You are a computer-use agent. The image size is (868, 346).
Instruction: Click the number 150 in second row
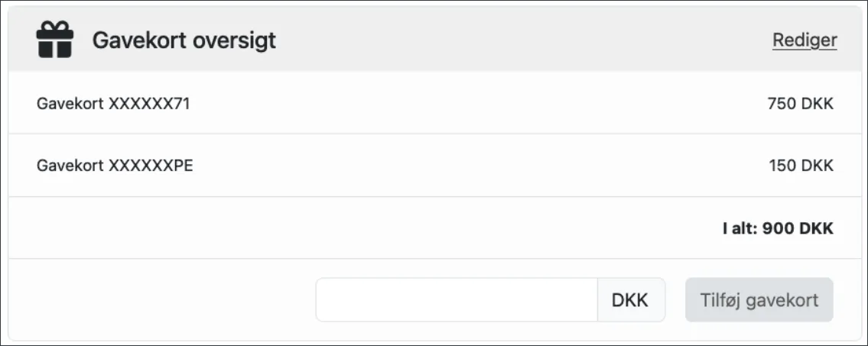pyautogui.click(x=782, y=165)
